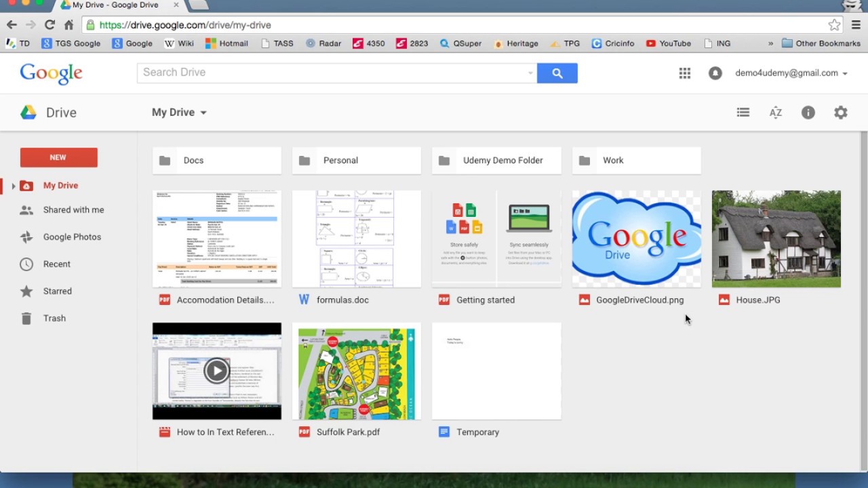
Task: Expand the My Drive tree arrow in the sidebar
Action: point(13,186)
